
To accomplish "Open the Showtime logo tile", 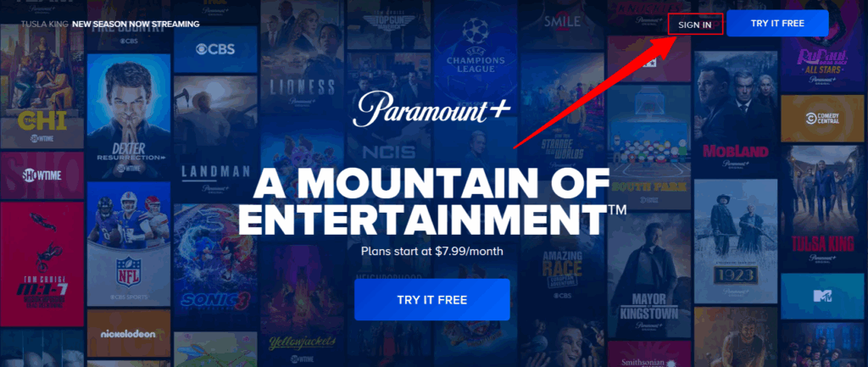I will (42, 176).
